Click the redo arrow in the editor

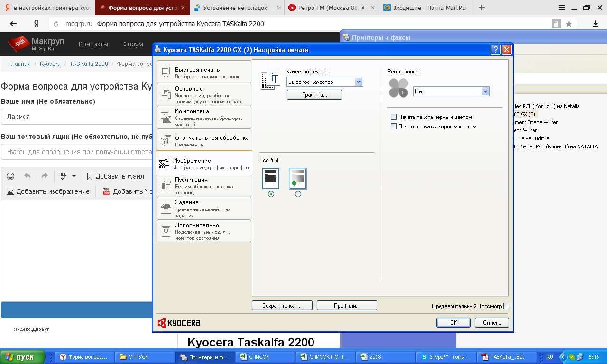click(x=45, y=176)
